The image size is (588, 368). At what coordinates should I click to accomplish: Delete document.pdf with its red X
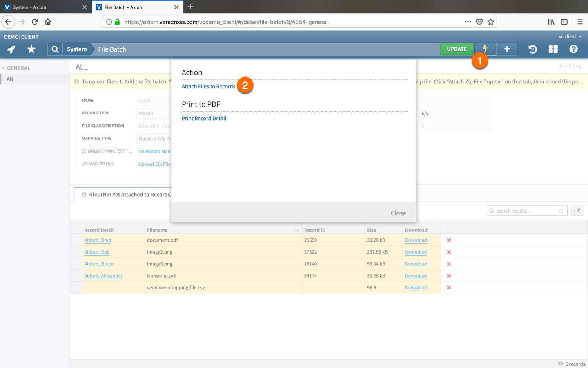(449, 240)
